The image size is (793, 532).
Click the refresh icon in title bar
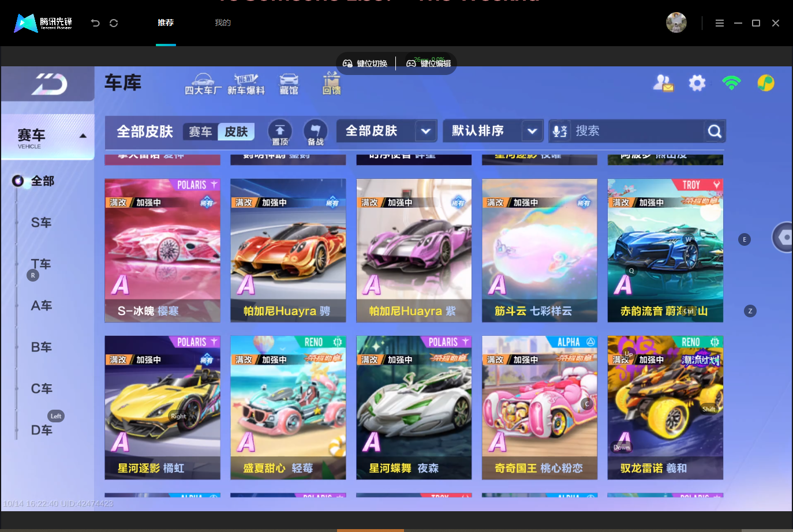coord(114,23)
